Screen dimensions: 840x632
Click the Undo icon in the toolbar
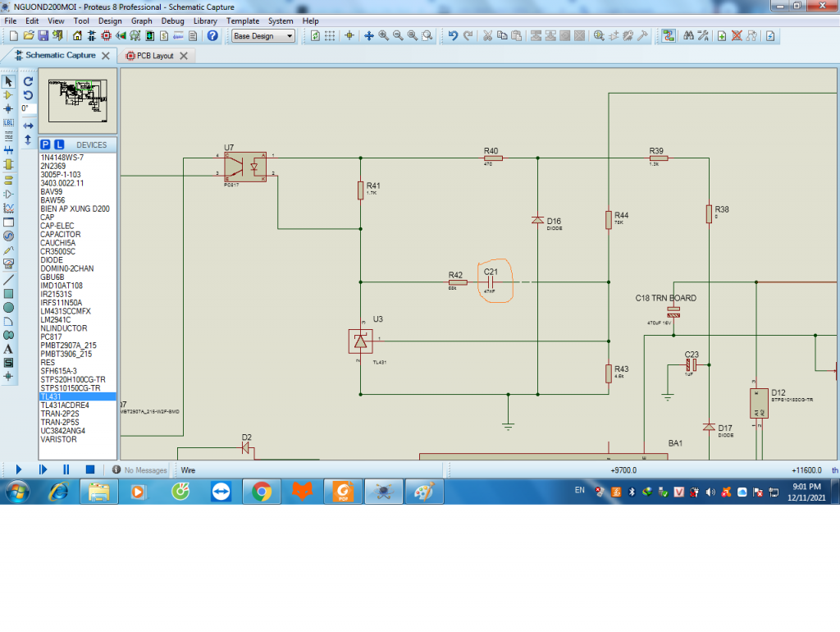click(453, 36)
